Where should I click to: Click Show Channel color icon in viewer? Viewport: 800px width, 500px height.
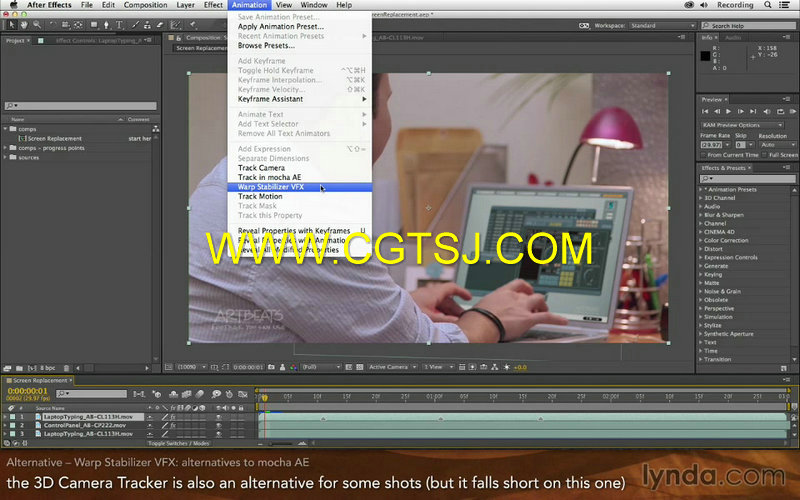293,367
